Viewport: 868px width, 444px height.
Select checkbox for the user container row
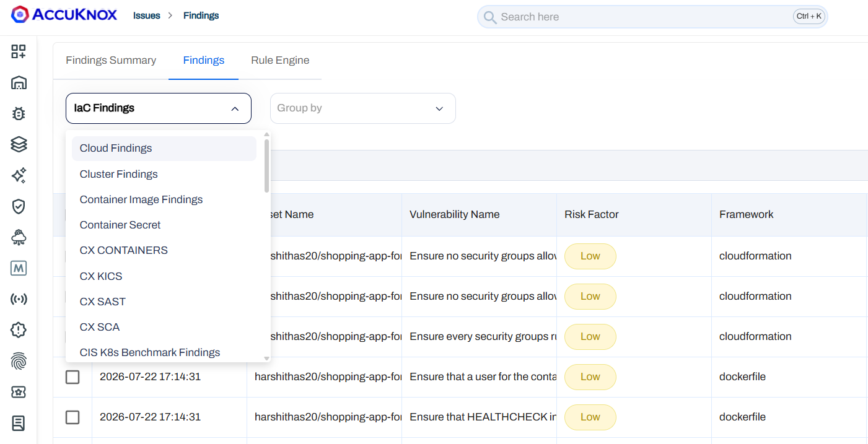click(72, 377)
